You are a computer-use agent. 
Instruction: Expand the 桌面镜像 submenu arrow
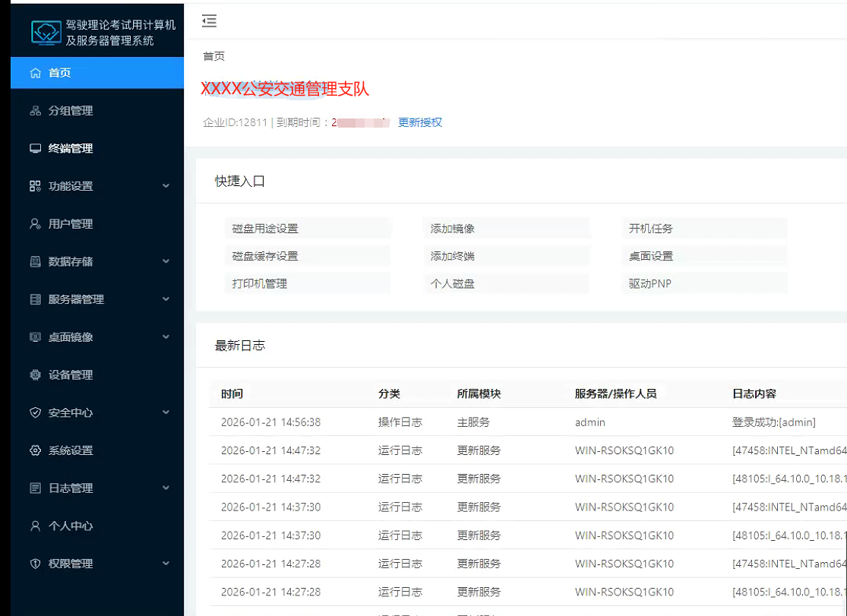(x=166, y=337)
